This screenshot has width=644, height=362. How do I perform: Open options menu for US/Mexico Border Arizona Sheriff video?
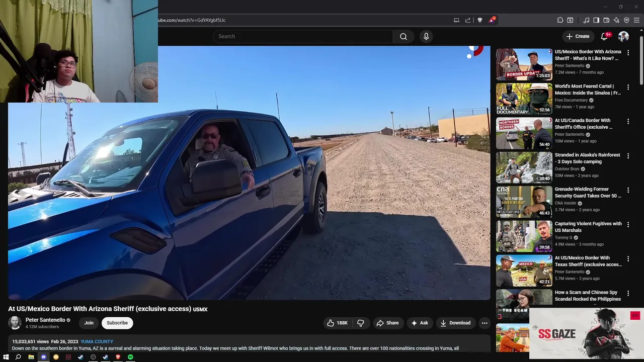(628, 52)
